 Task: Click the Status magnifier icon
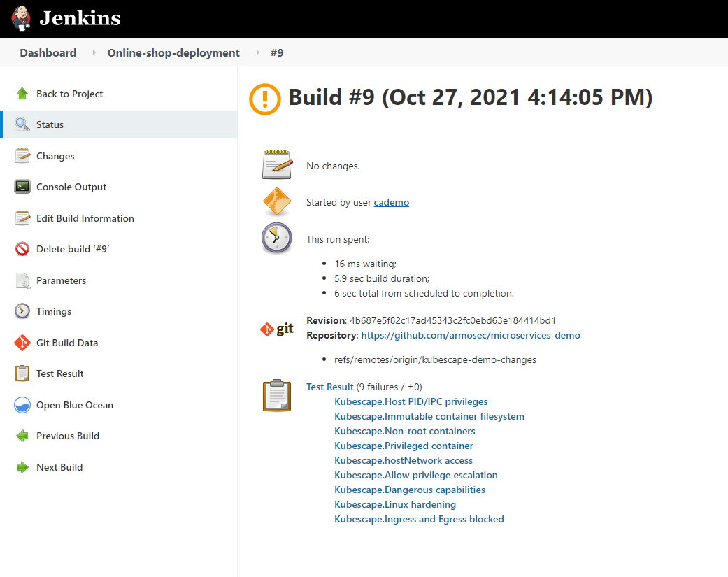coord(22,124)
